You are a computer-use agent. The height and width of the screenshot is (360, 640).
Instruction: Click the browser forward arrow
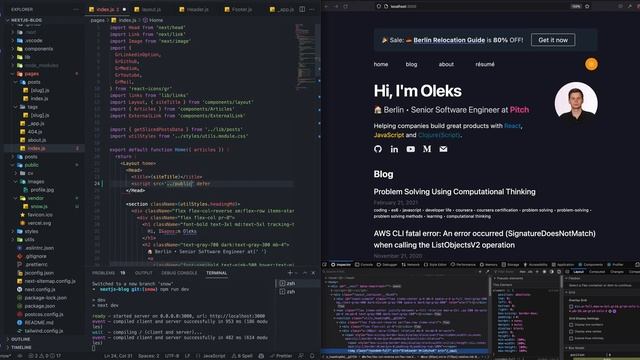coord(336,7)
